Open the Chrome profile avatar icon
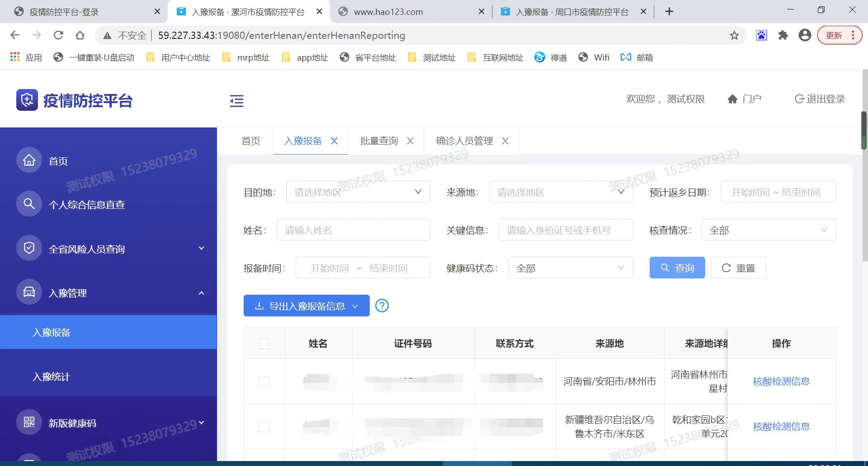868x466 pixels. [x=805, y=35]
